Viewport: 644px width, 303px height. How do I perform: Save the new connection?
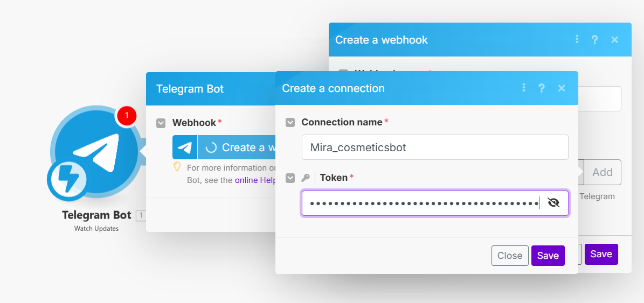[x=548, y=256]
